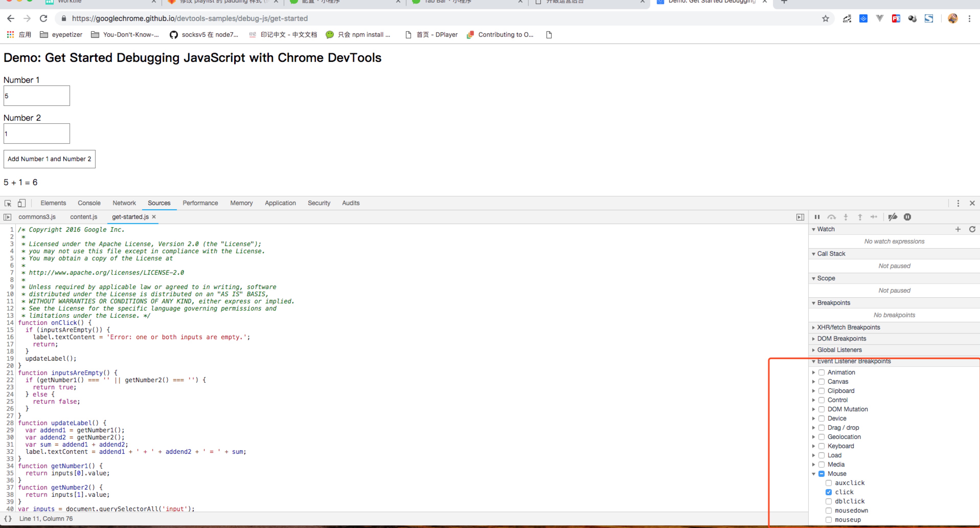Step out of current function
The width and height of the screenshot is (980, 528).
click(860, 217)
